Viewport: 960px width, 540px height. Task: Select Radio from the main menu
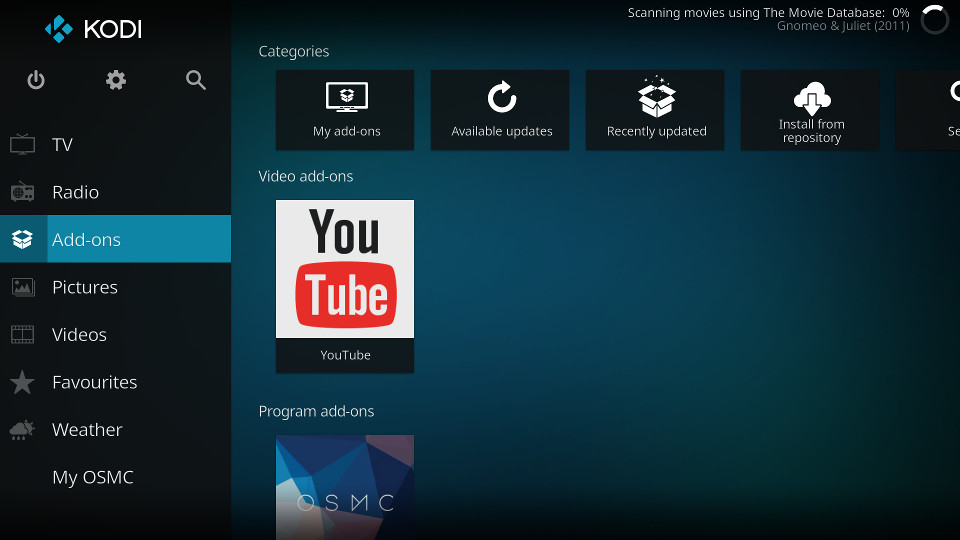point(115,192)
